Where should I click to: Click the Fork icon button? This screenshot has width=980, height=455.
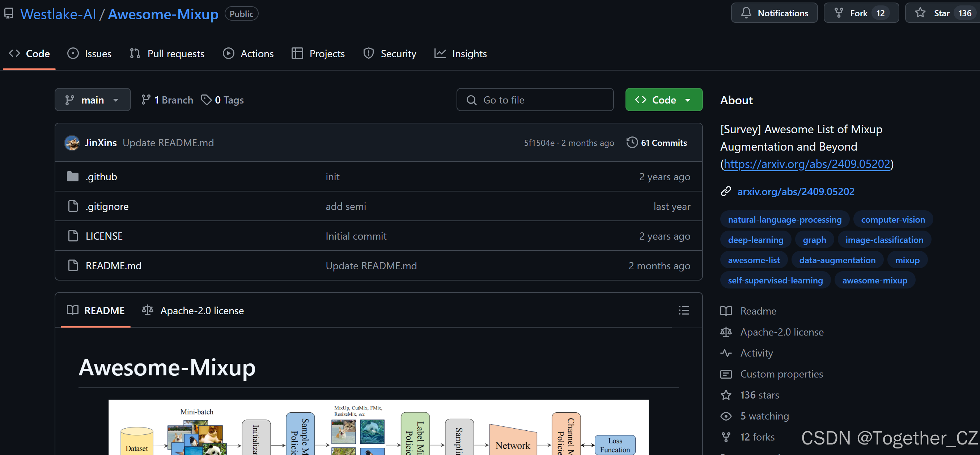[x=839, y=13]
